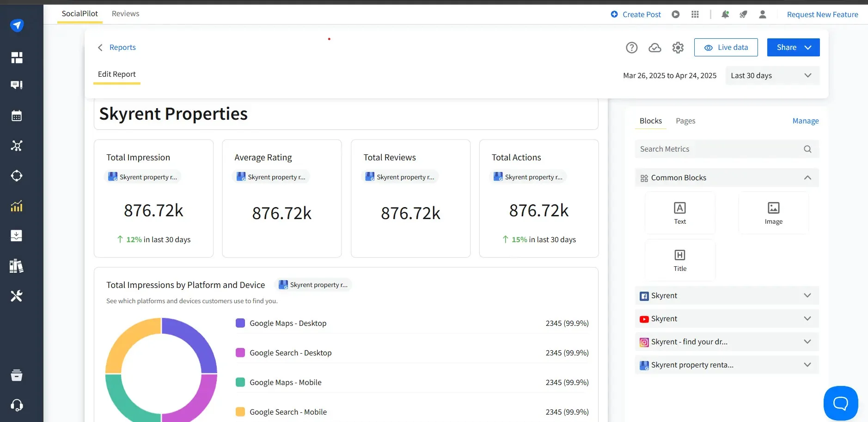
Task: Open the apps grid icon in top bar
Action: [696, 14]
